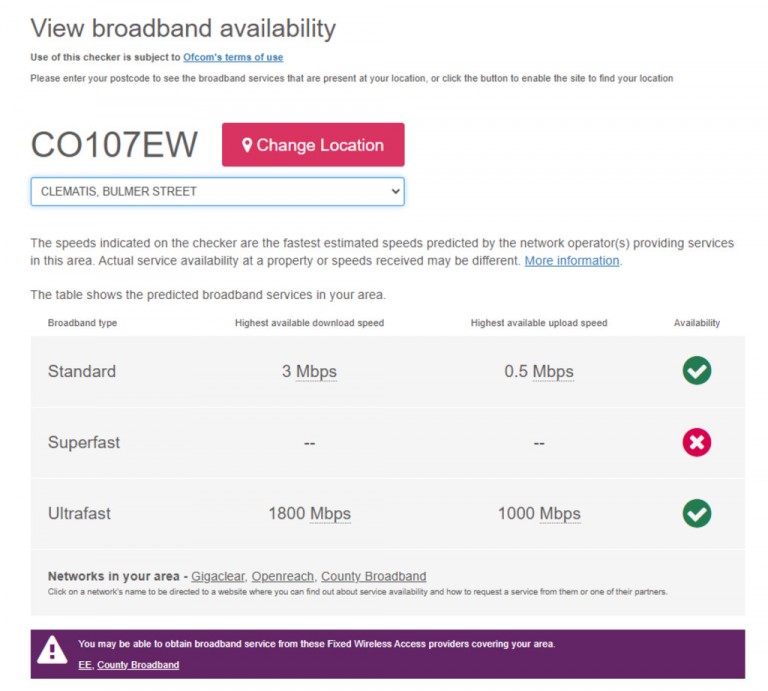Image resolution: width=768 pixels, height=691 pixels.
Task: Click the Mbps abbreviation beside 1000 upload speed
Action: coord(560,514)
